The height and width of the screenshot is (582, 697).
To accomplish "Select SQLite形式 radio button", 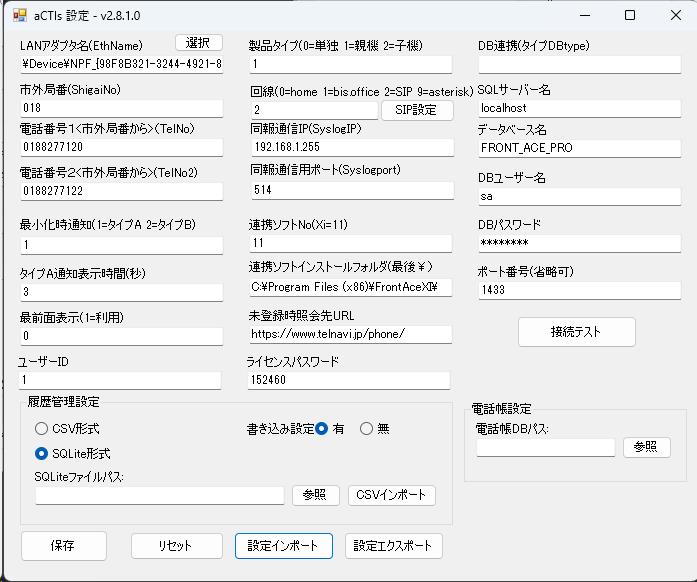I will pyautogui.click(x=42, y=454).
